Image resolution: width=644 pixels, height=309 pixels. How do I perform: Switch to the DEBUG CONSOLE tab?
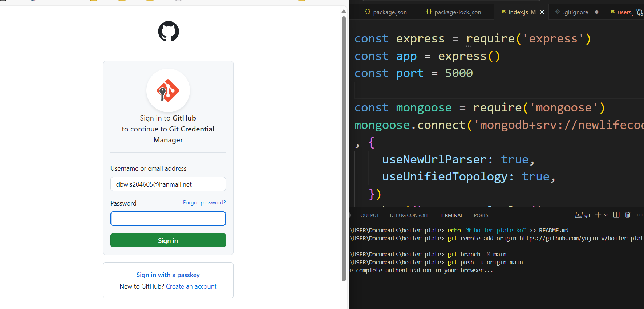(409, 215)
